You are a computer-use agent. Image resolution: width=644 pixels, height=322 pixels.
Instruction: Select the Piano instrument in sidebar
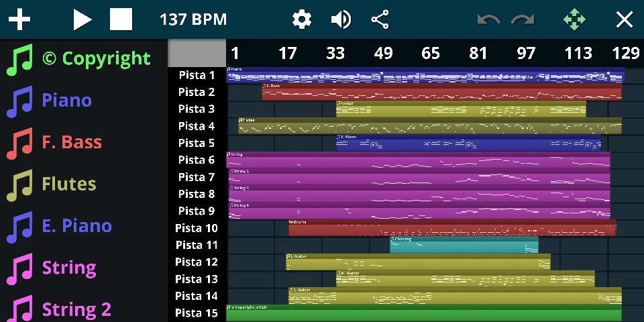pyautogui.click(x=66, y=101)
